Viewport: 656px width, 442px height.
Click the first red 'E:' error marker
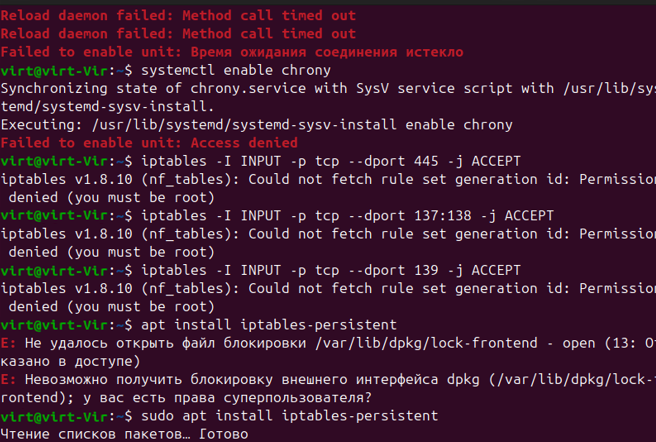(8, 343)
